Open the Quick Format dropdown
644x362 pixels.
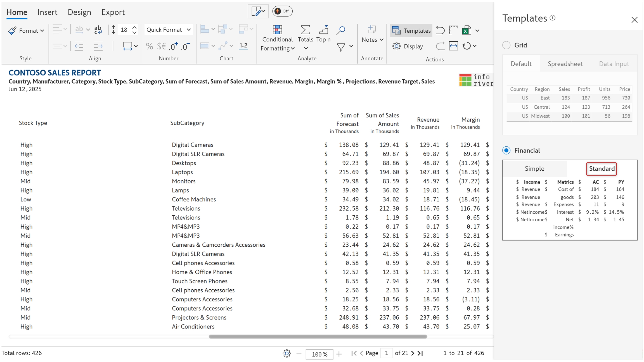[169, 30]
